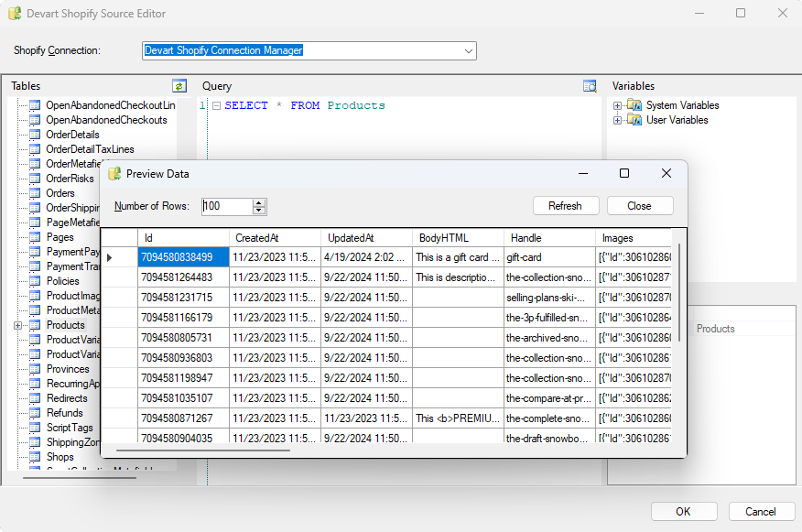Viewport: 802px width, 532px height.
Task: Click the query builder icon above query
Action: pyautogui.click(x=590, y=86)
